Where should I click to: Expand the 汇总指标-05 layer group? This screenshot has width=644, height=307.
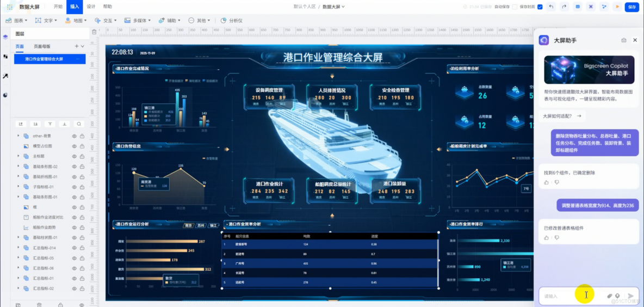pyautogui.click(x=17, y=257)
